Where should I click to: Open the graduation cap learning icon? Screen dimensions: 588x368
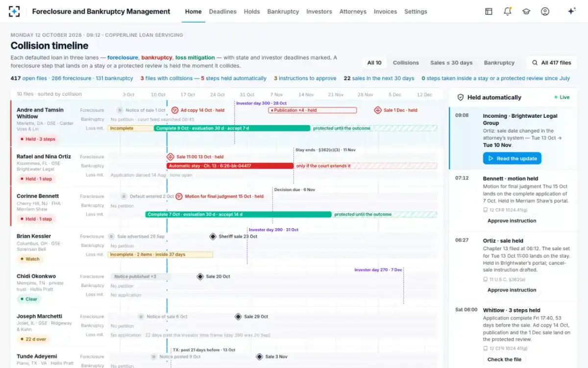tap(526, 11)
